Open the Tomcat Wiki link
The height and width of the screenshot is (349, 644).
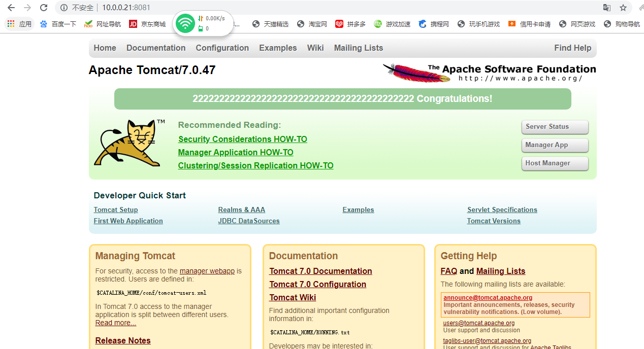(x=293, y=297)
